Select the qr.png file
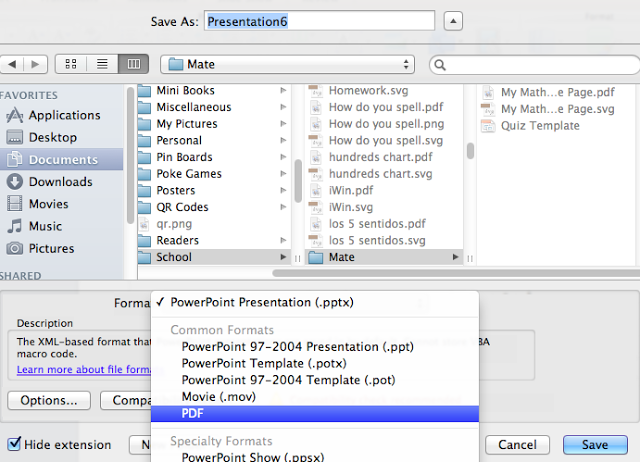640x462 pixels. click(214, 224)
